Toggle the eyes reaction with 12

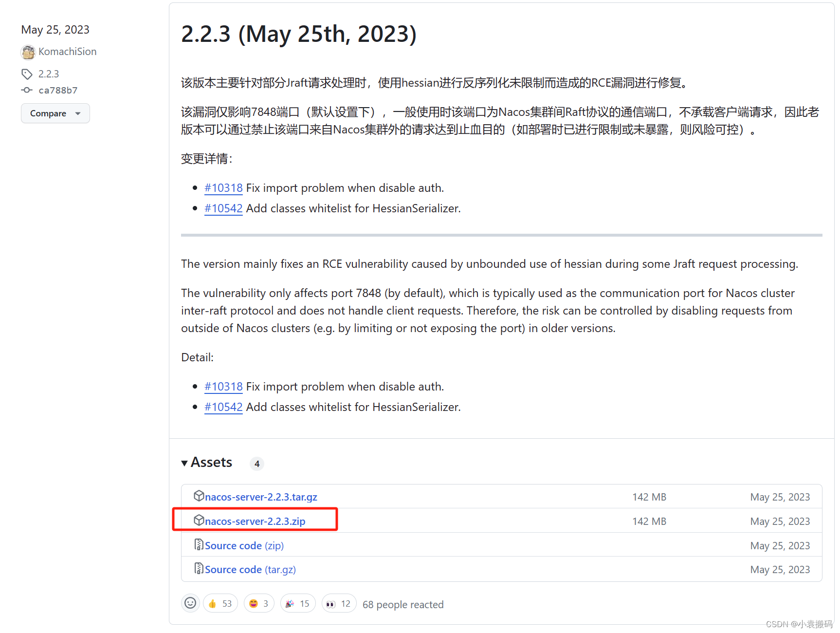click(339, 603)
